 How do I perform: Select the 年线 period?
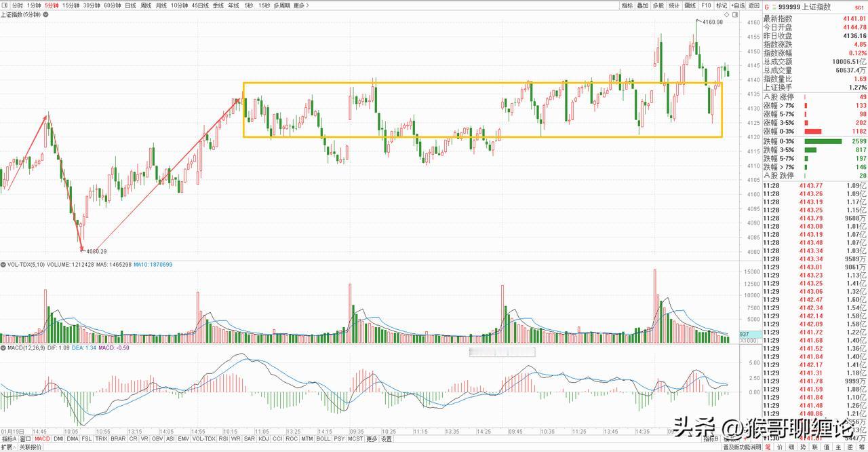(x=233, y=5)
